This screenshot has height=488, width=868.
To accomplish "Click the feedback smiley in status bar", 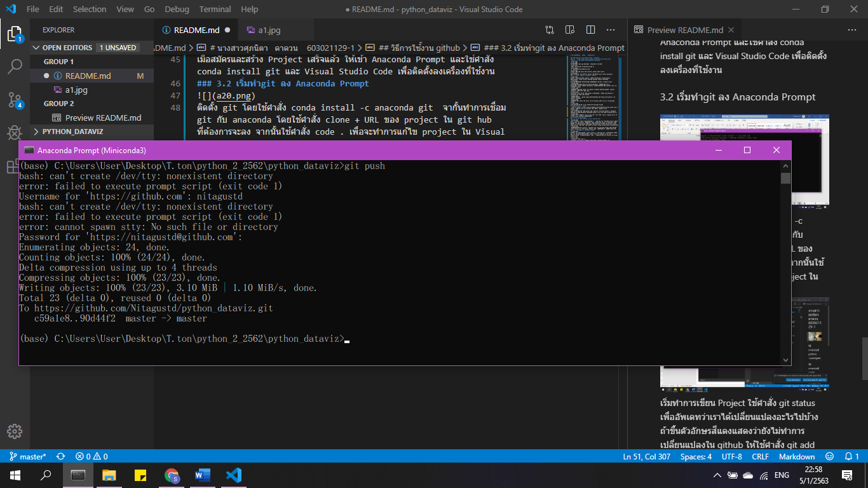I will click(x=829, y=456).
